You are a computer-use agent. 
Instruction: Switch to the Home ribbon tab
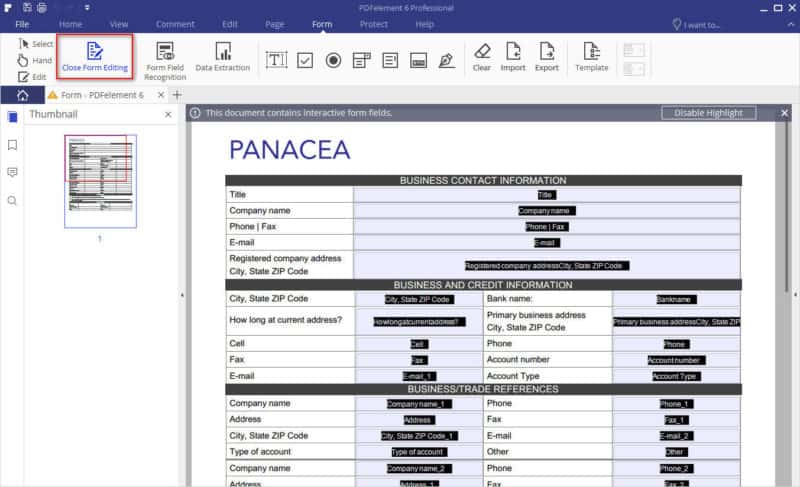[x=70, y=24]
